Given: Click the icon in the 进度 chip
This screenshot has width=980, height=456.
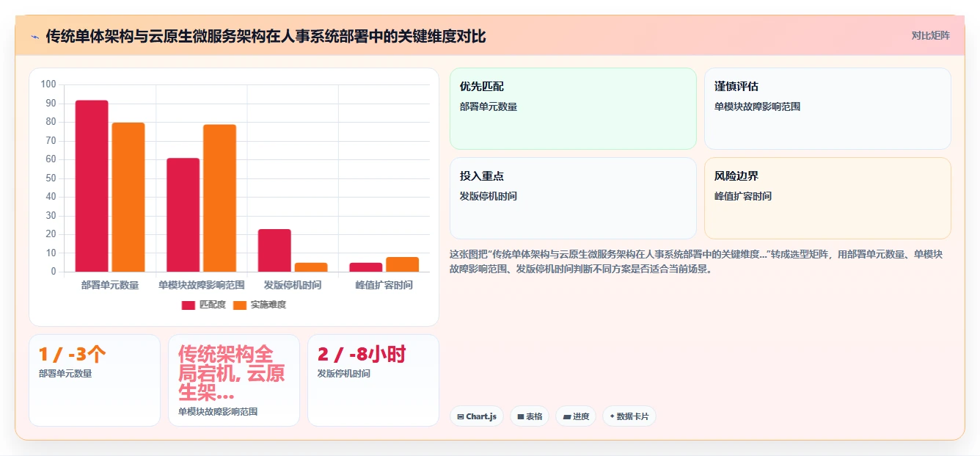Looking at the screenshot, I should pos(566,416).
